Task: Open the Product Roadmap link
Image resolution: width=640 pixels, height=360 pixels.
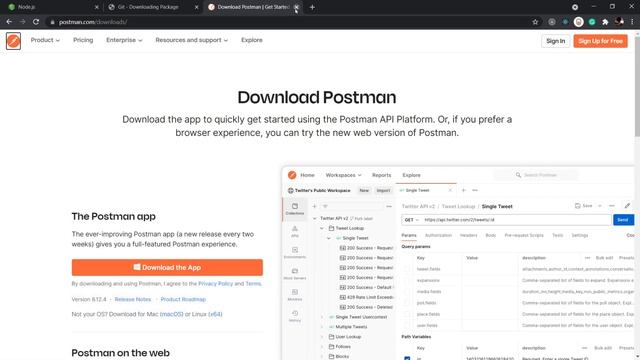Action: pos(183,299)
